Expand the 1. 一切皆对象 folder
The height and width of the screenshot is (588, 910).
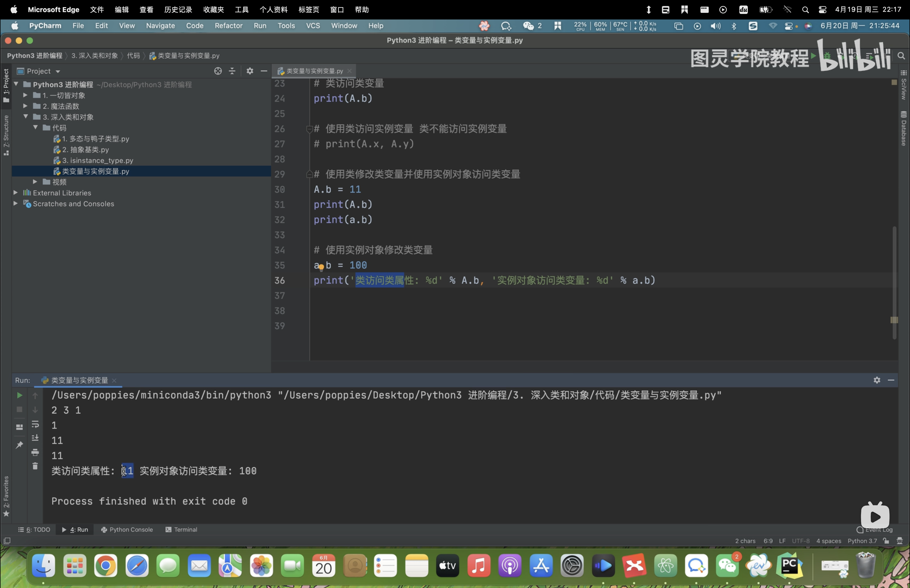point(25,95)
